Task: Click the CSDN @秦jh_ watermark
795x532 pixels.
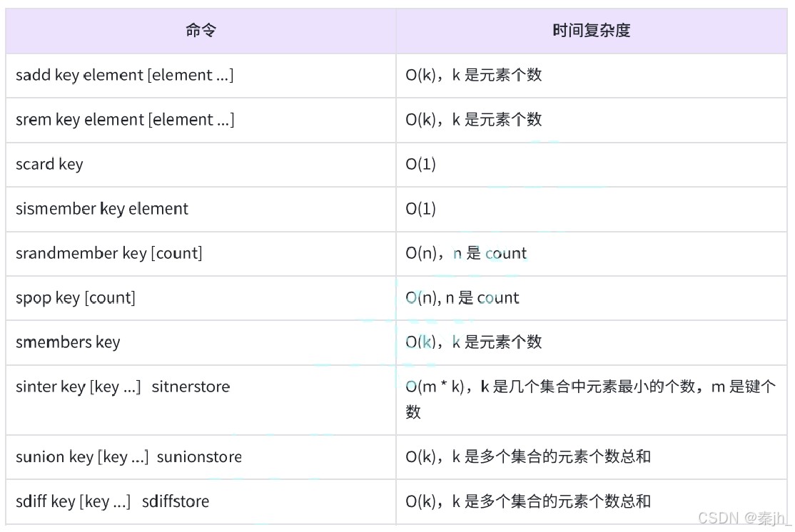Action: point(742,518)
